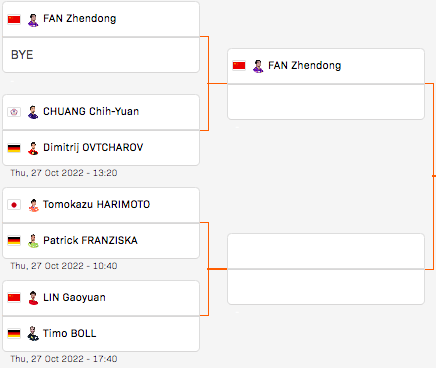Screen dimensions: 436x368
Task: Select the BYE slot in first match
Action: click(x=101, y=55)
